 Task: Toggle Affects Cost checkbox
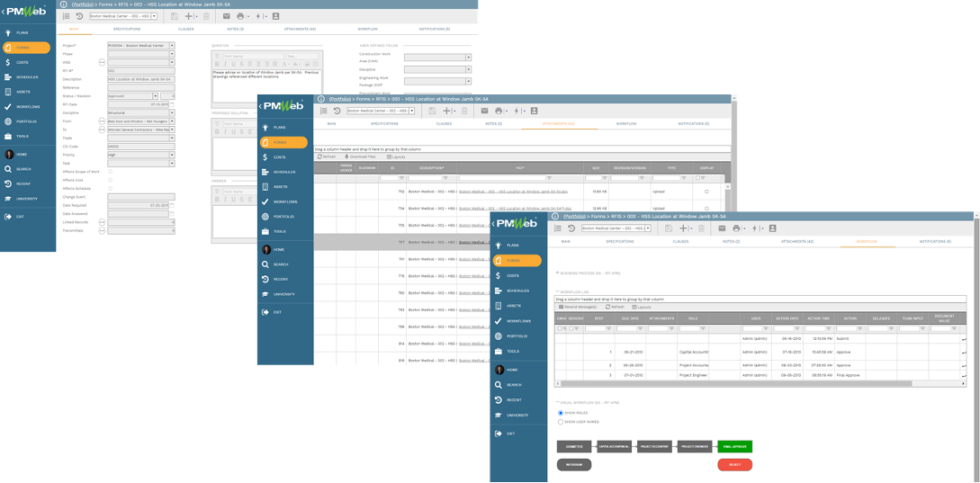(x=111, y=179)
